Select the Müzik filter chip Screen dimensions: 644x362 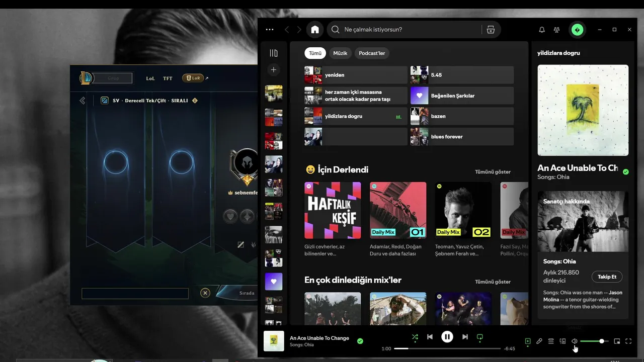click(x=340, y=53)
